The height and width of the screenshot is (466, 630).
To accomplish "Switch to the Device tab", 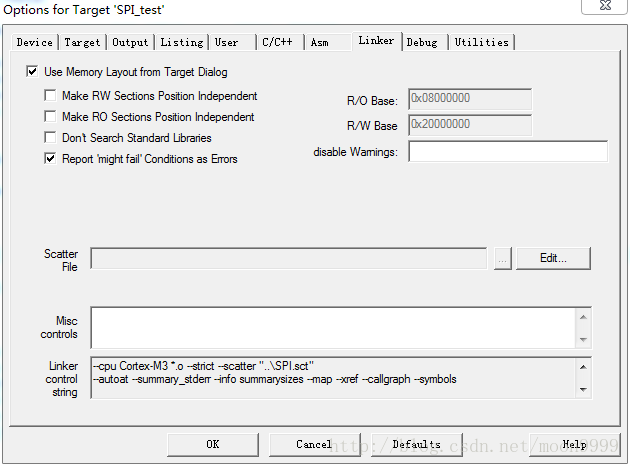I will click(x=35, y=42).
